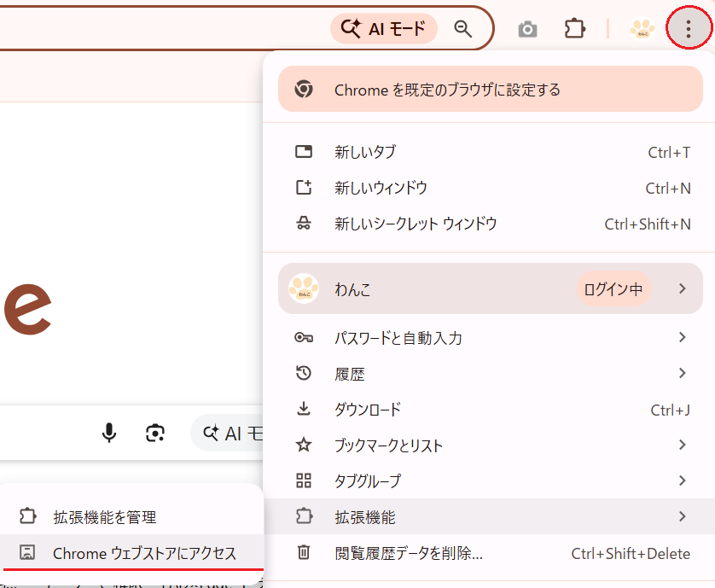This screenshot has width=715, height=588.
Task: Click the magnifier zoom icon in the toolbar
Action: [x=462, y=28]
